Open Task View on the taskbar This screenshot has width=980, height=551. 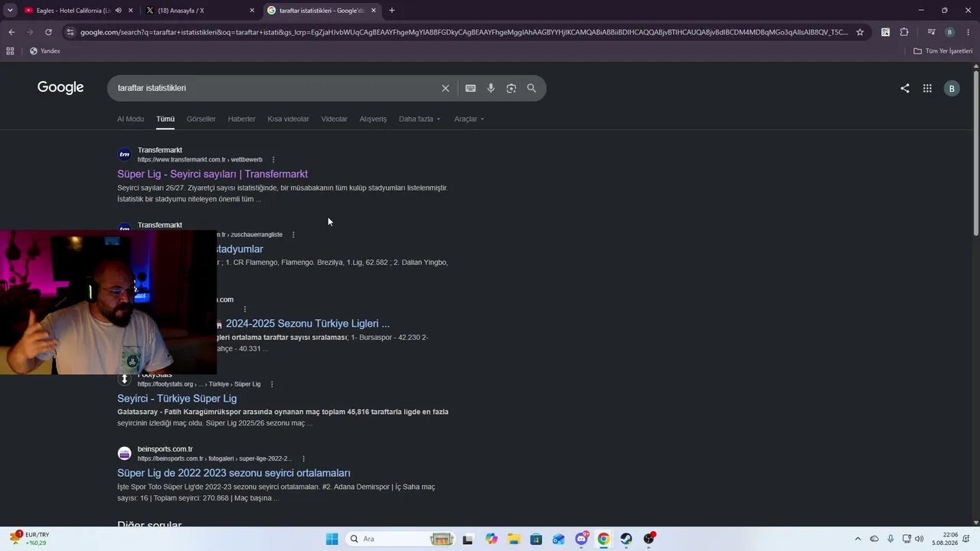tap(468, 539)
